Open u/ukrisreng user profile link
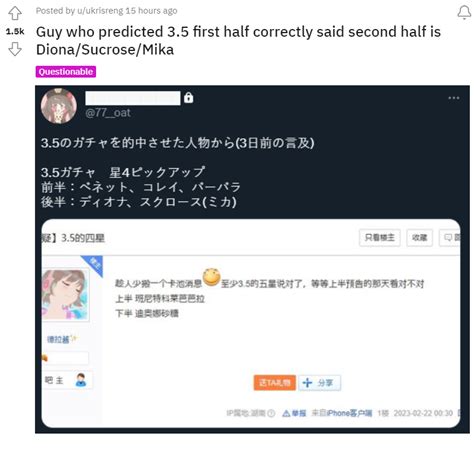 coord(100,11)
